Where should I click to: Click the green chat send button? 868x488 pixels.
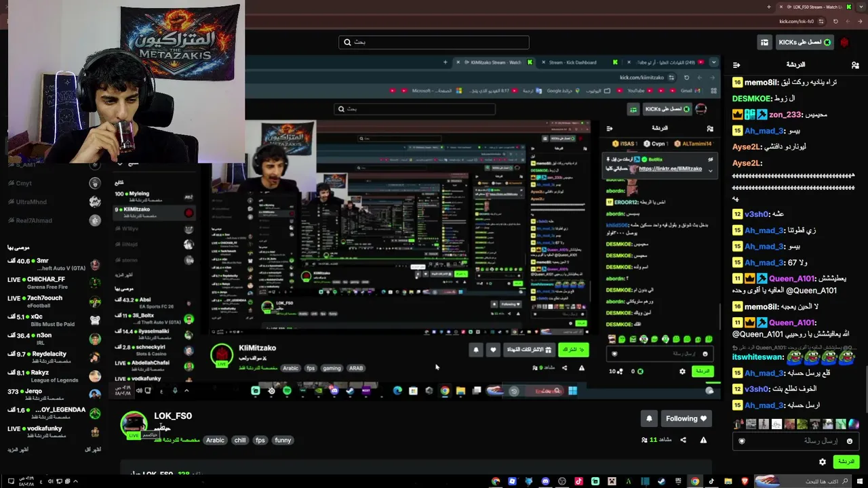tap(846, 462)
